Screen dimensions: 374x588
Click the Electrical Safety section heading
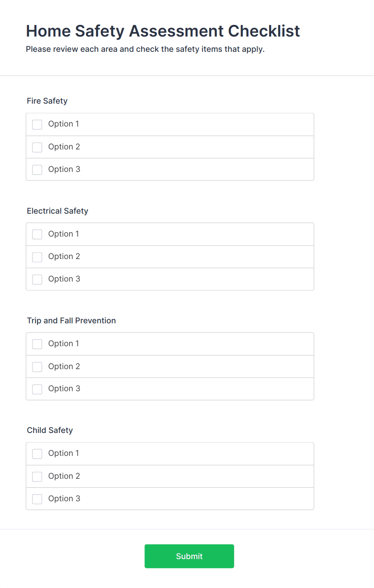coord(58,211)
